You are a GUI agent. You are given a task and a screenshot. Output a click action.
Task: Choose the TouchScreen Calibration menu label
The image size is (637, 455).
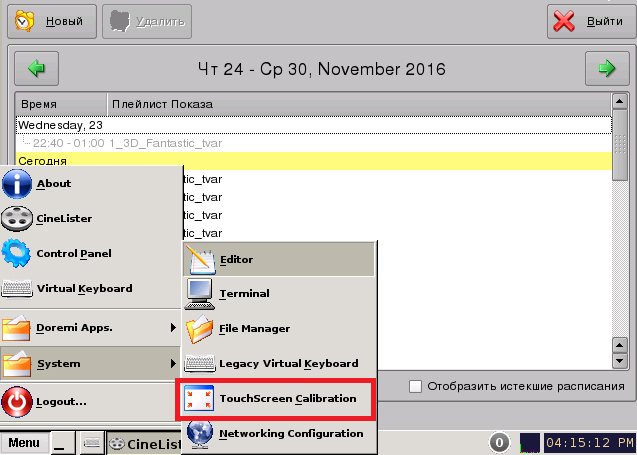288,398
